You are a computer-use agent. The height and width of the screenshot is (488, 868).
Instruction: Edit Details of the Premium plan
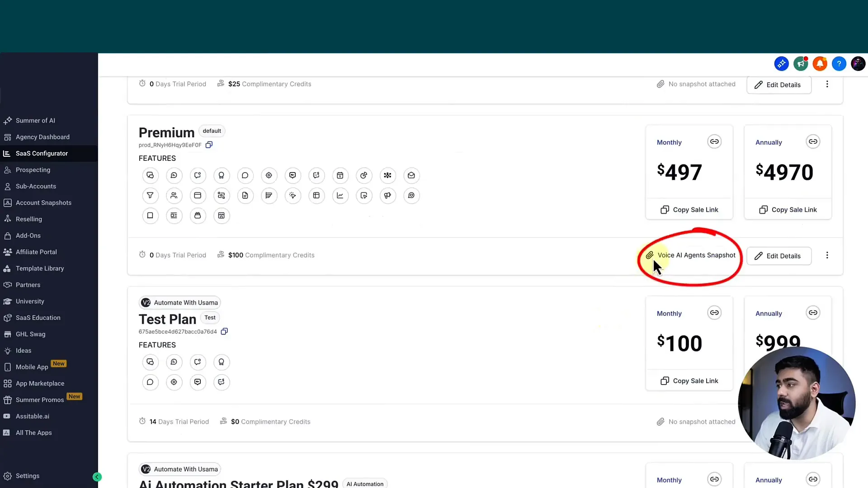(779, 256)
